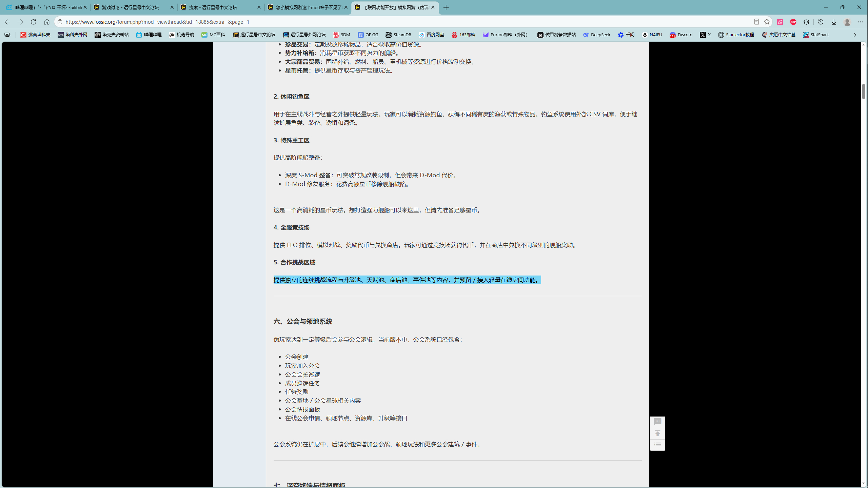This screenshot has width=868, height=488.
Task: Click the vertical page scrollbar thumb
Action: pos(864,91)
